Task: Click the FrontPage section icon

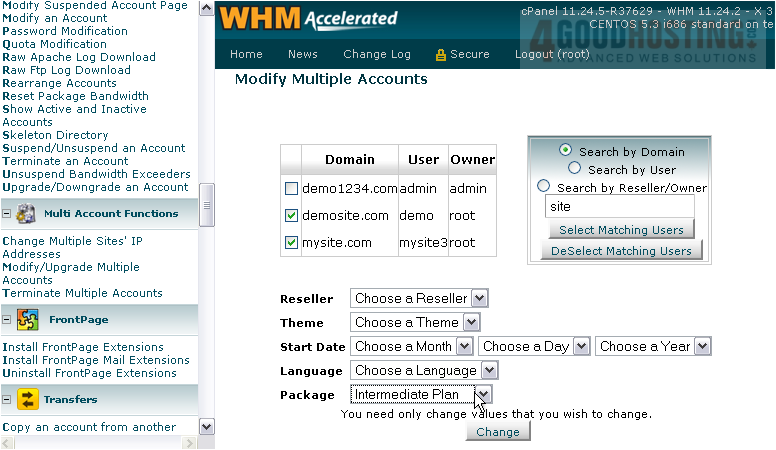Action: pos(26,320)
